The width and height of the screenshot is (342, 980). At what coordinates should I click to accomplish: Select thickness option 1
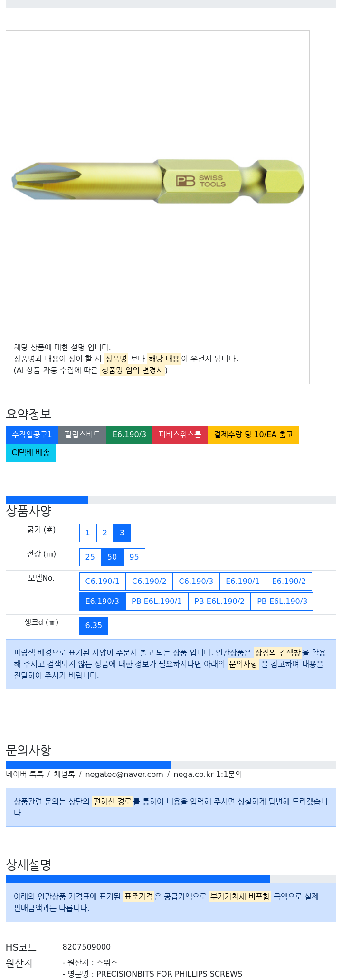[x=88, y=533]
